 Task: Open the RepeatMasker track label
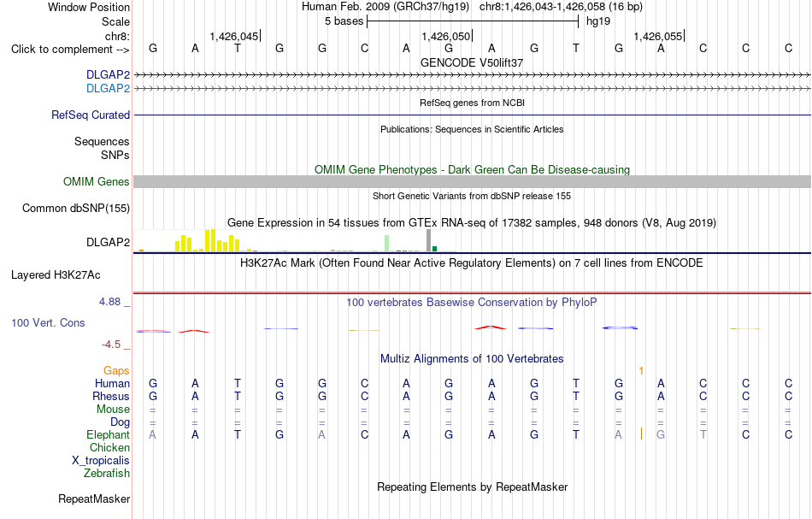coord(94,498)
